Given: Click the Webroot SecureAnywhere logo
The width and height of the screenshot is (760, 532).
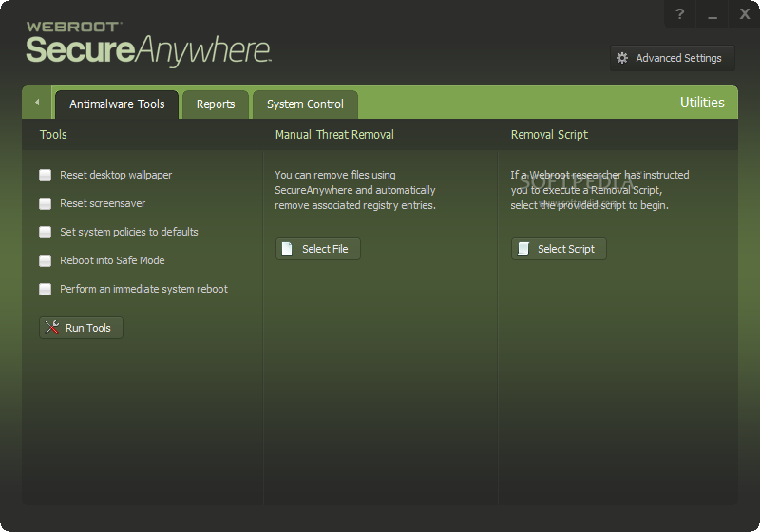Looking at the screenshot, I should point(148,44).
